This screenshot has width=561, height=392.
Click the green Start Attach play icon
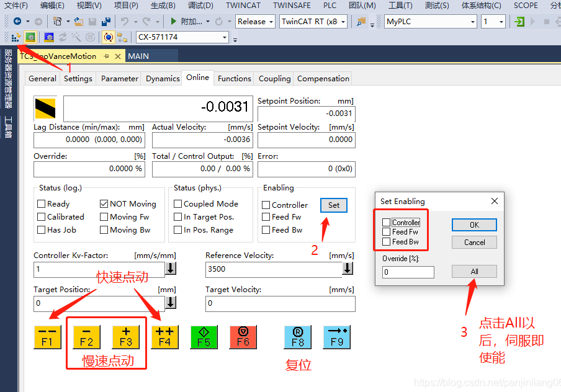(174, 22)
